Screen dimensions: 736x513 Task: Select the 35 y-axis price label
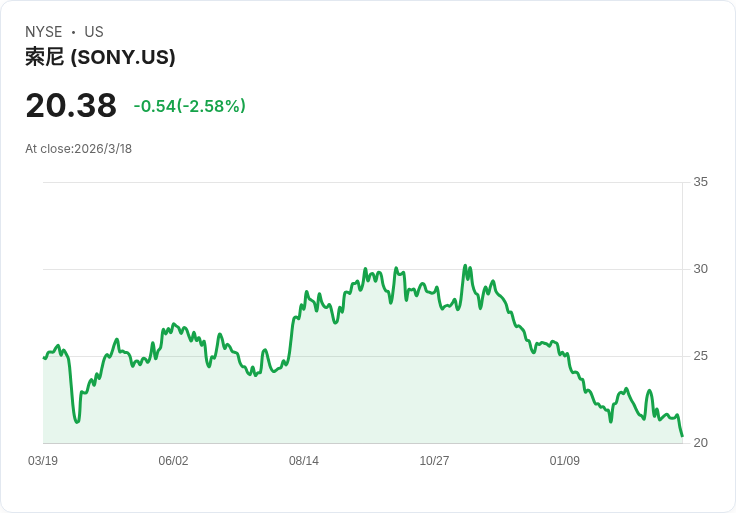(700, 182)
